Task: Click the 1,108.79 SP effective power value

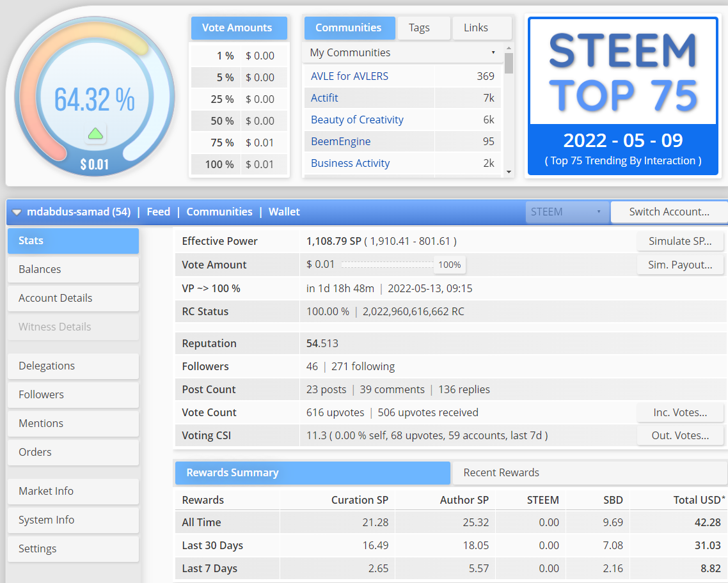Action: [x=334, y=241]
